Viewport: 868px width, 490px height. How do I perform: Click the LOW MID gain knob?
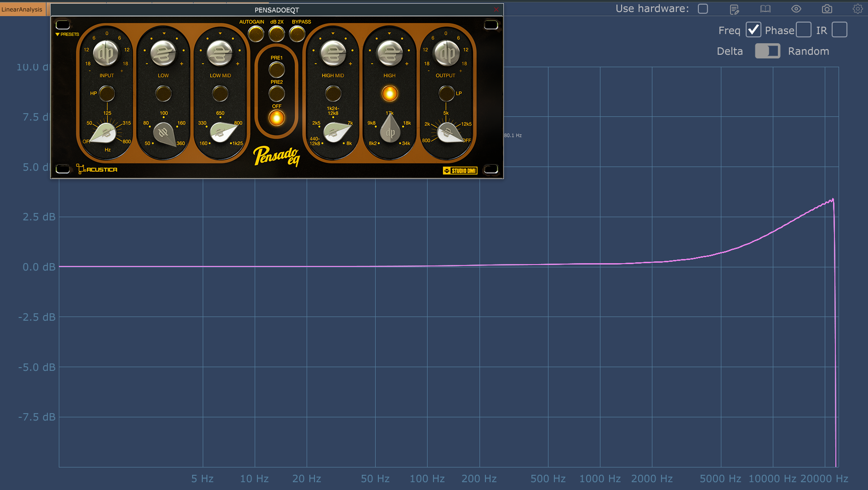[x=220, y=53]
